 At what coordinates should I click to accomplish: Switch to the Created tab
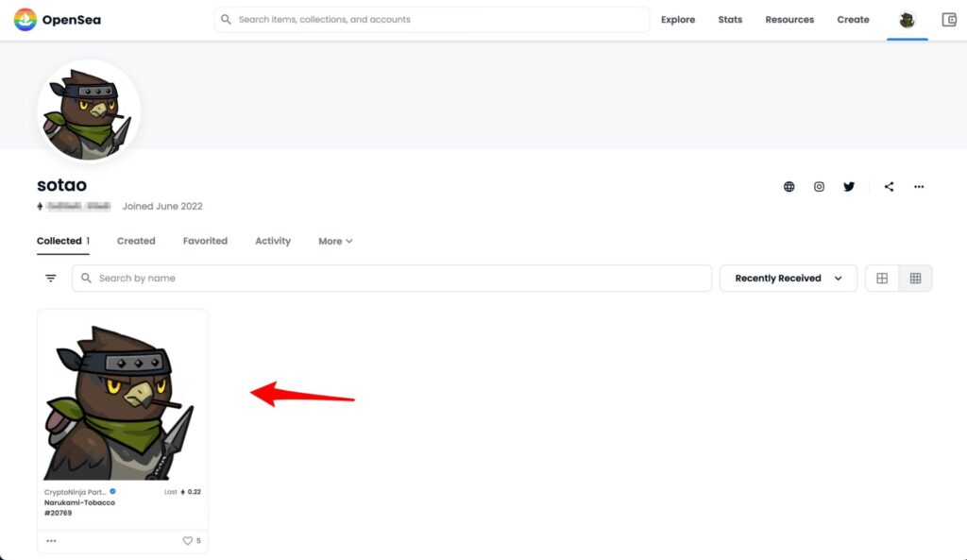(x=136, y=241)
